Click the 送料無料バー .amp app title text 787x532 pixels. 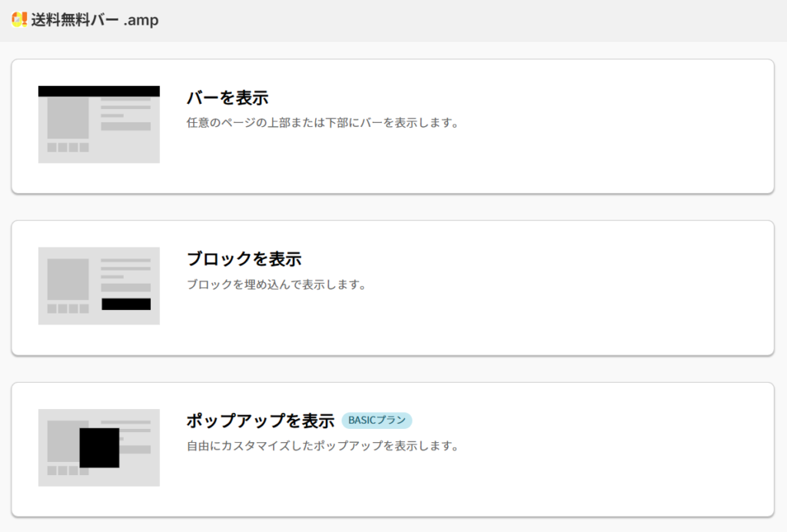[95, 21]
